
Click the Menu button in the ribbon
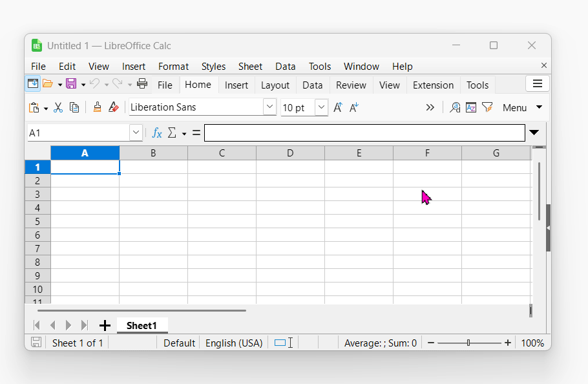click(514, 108)
